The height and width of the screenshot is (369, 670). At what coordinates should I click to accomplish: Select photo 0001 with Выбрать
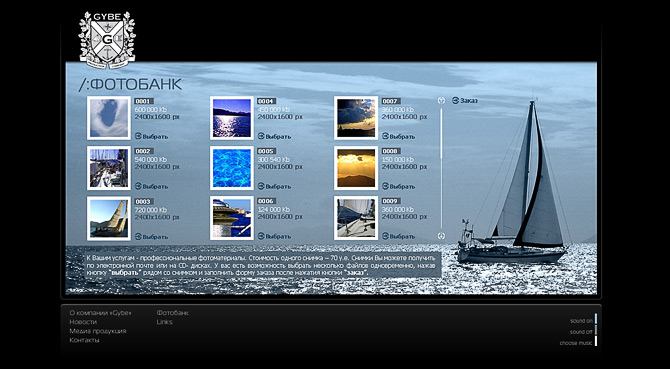pos(151,136)
